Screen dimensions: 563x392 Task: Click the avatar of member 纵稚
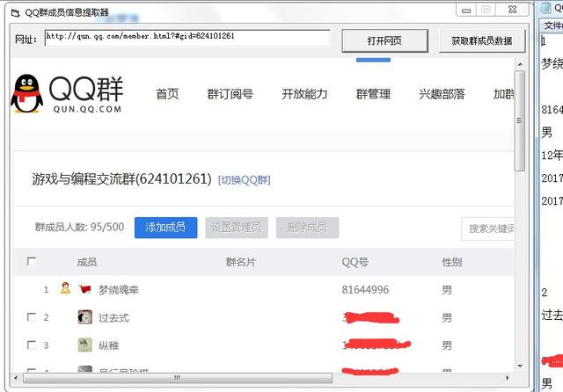click(85, 345)
